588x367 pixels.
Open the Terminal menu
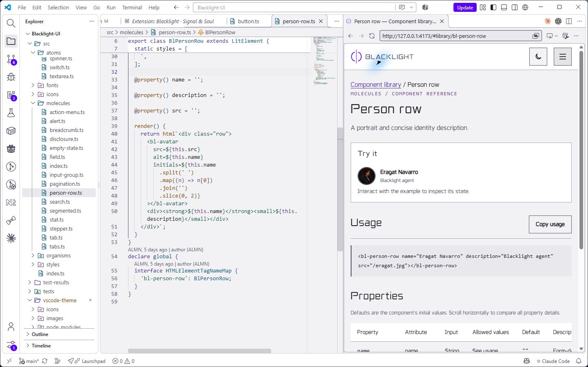point(132,7)
